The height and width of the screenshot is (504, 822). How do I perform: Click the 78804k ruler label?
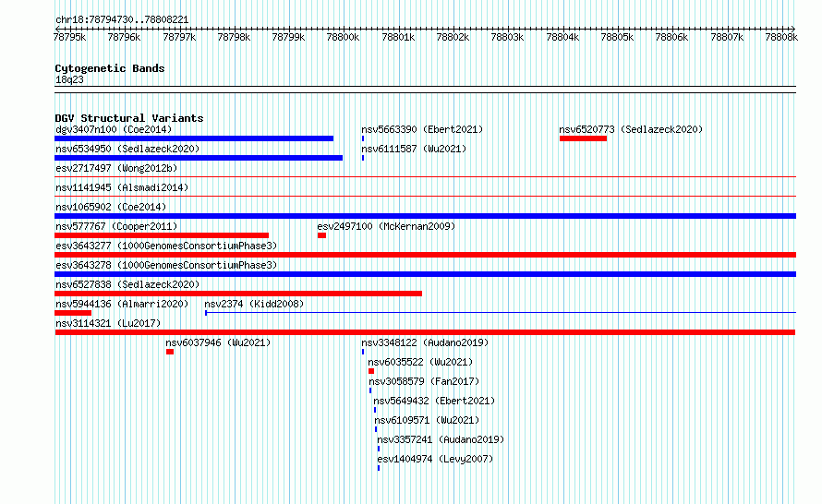(x=562, y=37)
